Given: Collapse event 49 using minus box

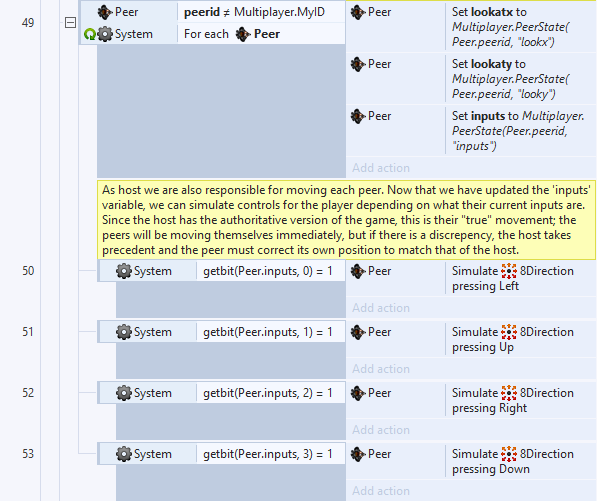Looking at the screenshot, I should coord(70,23).
